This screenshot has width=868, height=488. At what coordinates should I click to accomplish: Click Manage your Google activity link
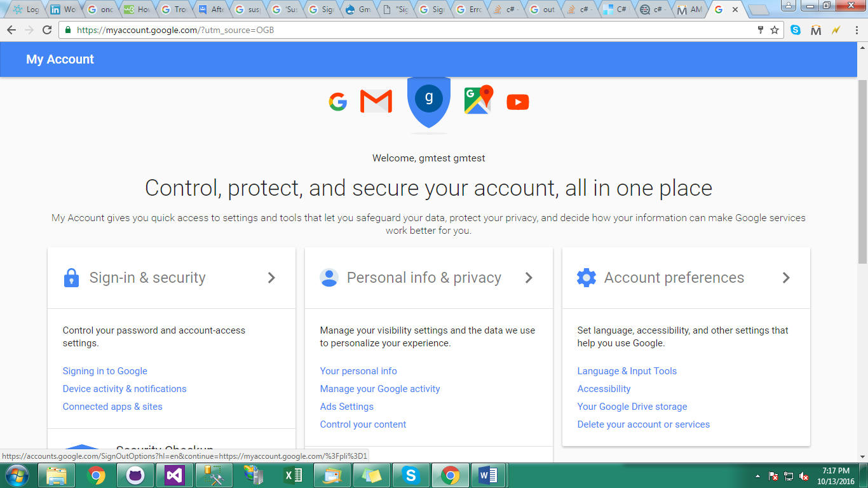pyautogui.click(x=380, y=389)
